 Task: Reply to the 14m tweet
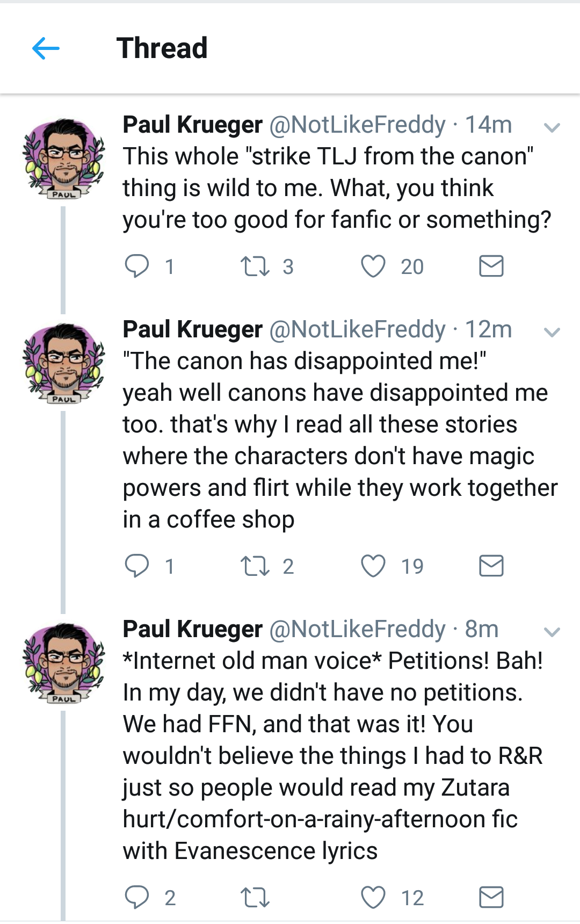tap(137, 266)
